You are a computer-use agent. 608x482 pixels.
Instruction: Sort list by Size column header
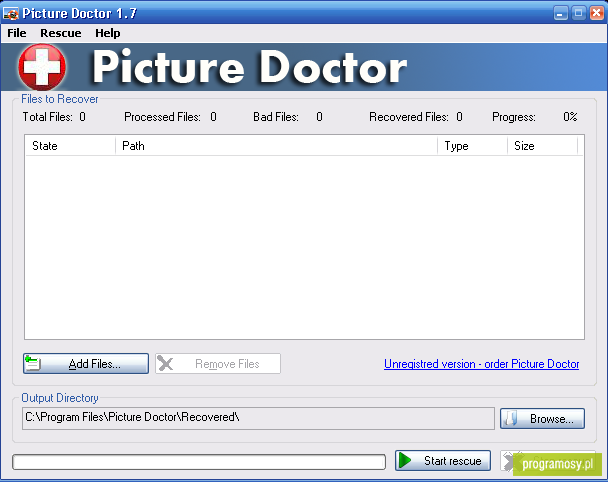[x=542, y=146]
